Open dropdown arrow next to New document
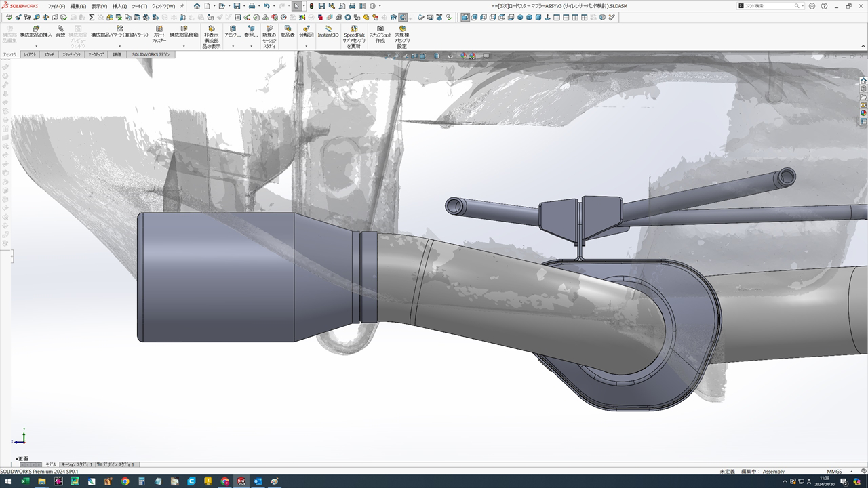The image size is (868, 488). (x=214, y=6)
